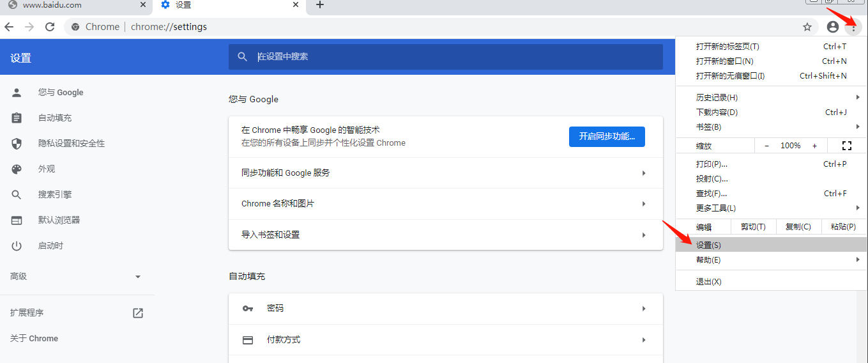Open the 书签(B) submenu
Screen dimensions: 868x363
(772, 127)
